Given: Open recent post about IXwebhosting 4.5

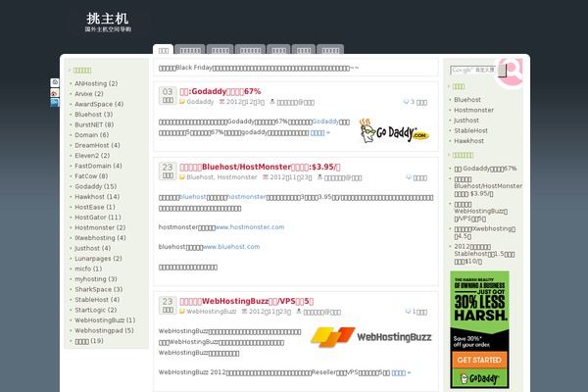Looking at the screenshot, I should tap(484, 232).
